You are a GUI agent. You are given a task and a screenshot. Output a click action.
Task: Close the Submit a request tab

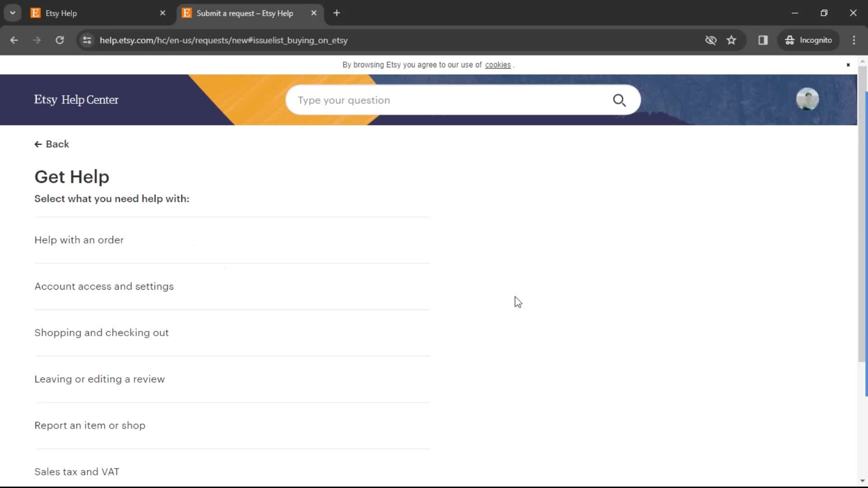coord(314,13)
